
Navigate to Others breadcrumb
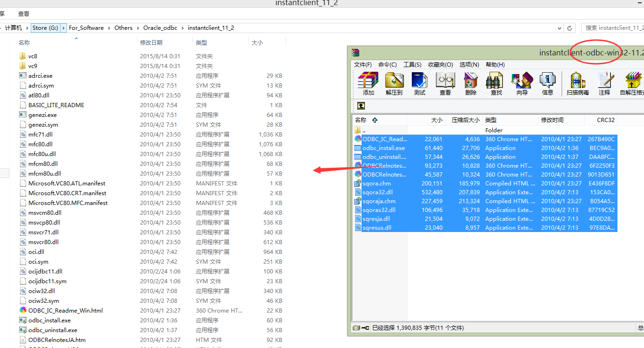pyautogui.click(x=123, y=28)
